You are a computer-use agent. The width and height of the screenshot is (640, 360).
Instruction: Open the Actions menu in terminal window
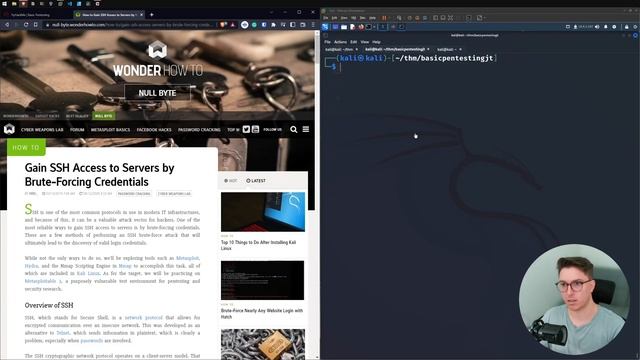340,42
